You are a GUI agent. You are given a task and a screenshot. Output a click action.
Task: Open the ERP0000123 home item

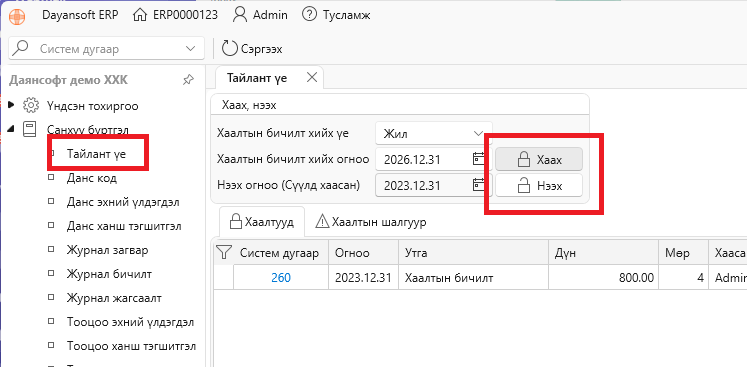(175, 15)
